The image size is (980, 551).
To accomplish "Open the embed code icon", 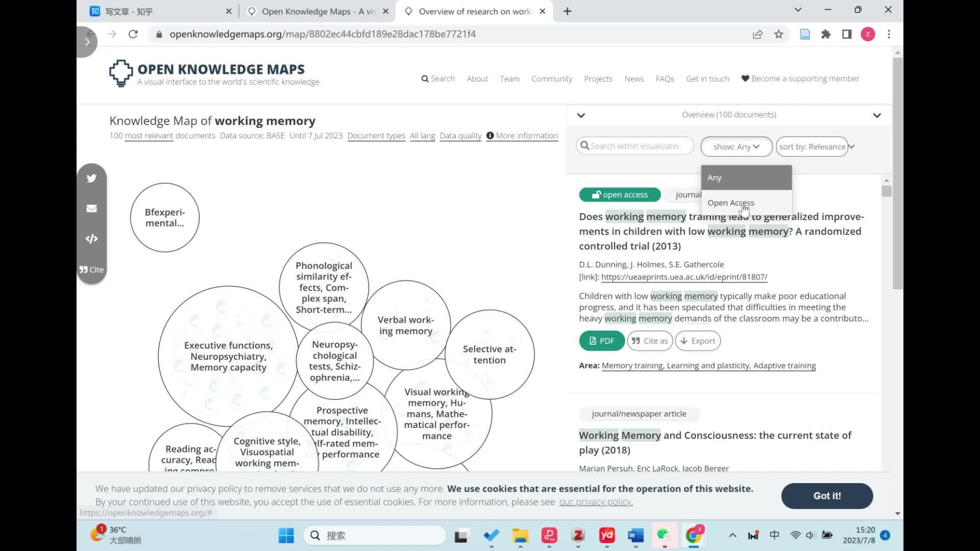I will pyautogui.click(x=91, y=239).
